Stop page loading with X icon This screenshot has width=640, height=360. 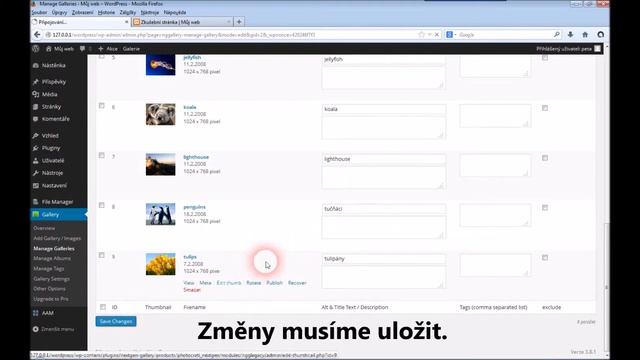pyautogui.click(x=437, y=35)
